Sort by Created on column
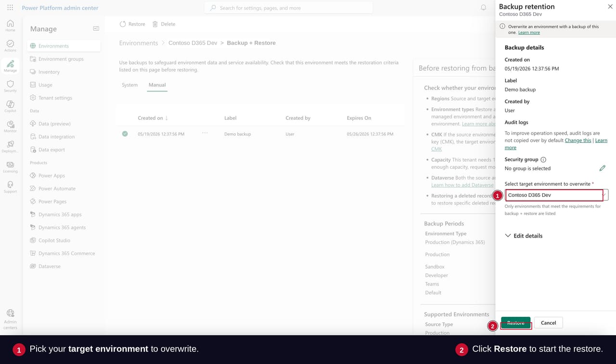The width and height of the screenshot is (616, 364). (153, 118)
